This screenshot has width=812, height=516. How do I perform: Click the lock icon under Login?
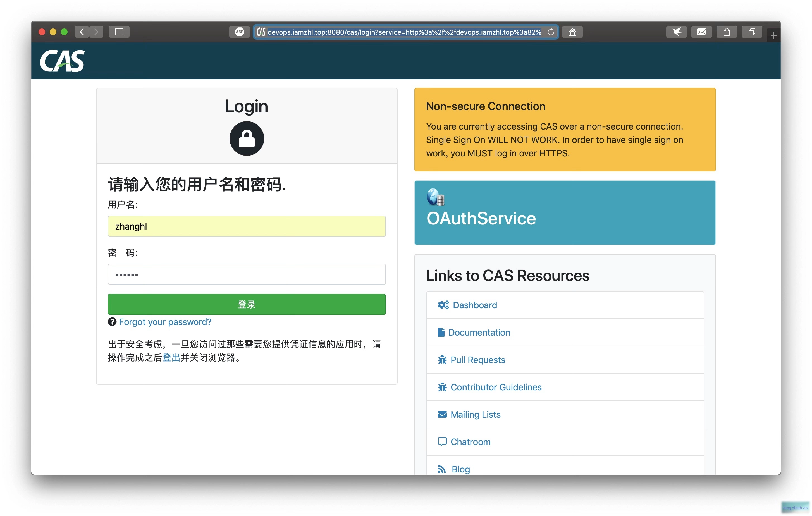click(247, 138)
